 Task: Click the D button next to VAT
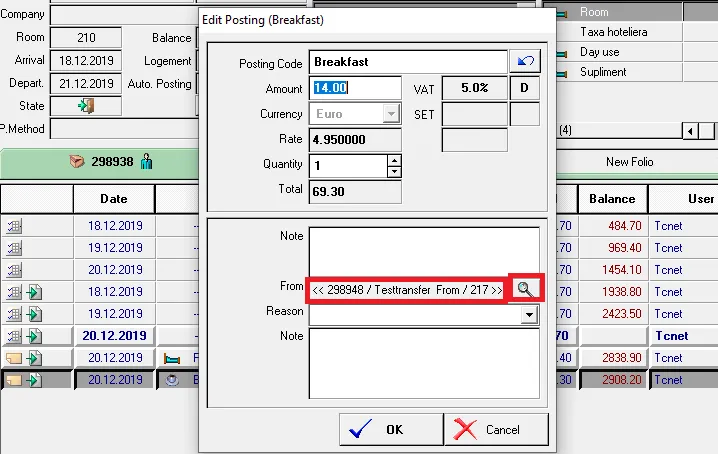click(x=524, y=88)
